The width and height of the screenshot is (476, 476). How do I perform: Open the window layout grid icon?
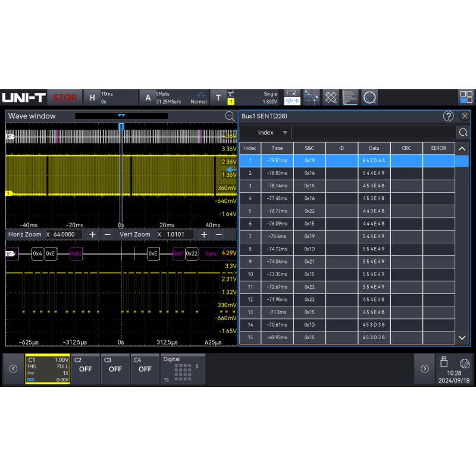click(466, 98)
